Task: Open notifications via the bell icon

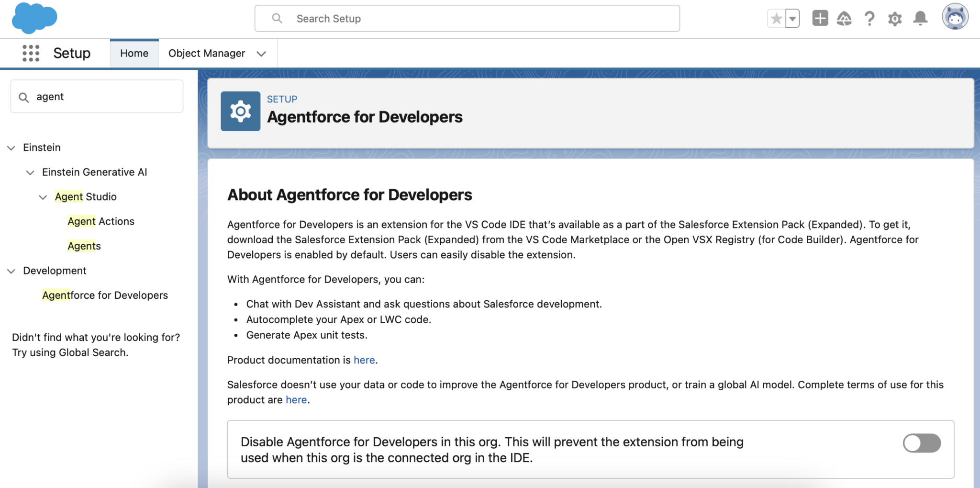Action: click(919, 18)
